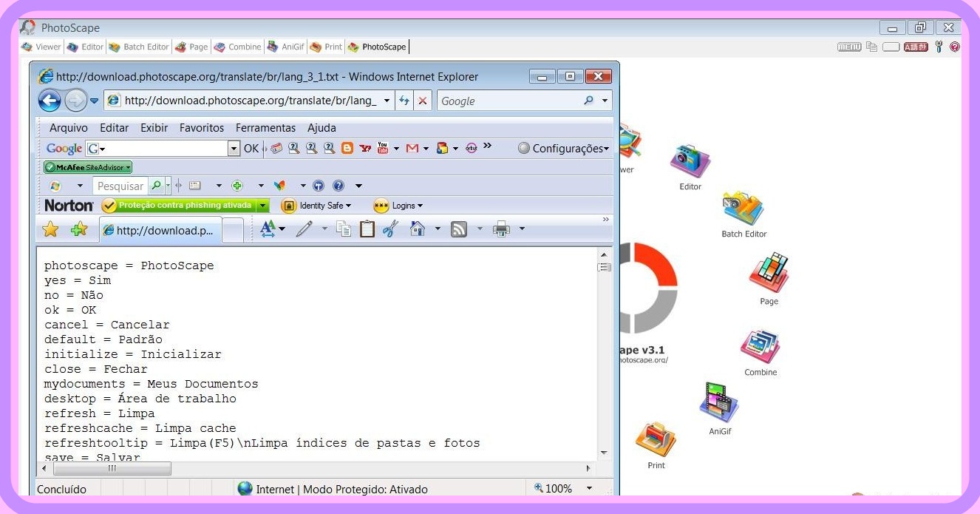Open Gmail icon in the Google toolbar
The height and width of the screenshot is (514, 980).
(412, 148)
